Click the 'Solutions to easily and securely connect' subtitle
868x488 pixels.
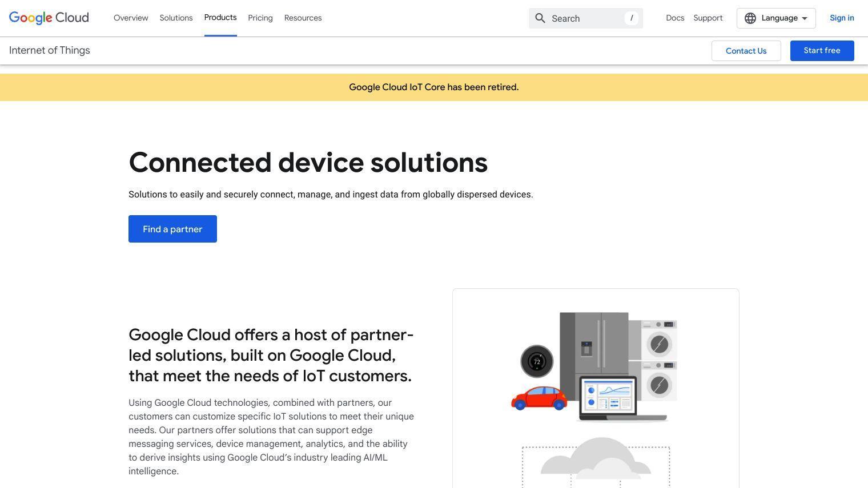(331, 195)
